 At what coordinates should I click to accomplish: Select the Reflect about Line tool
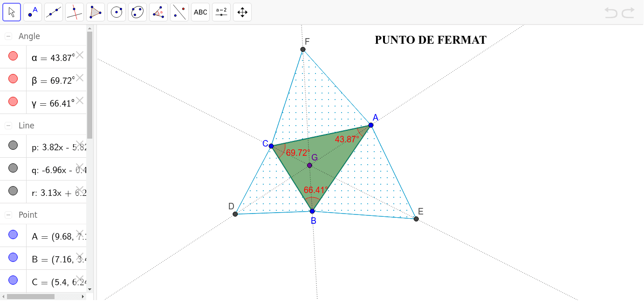coord(179,12)
